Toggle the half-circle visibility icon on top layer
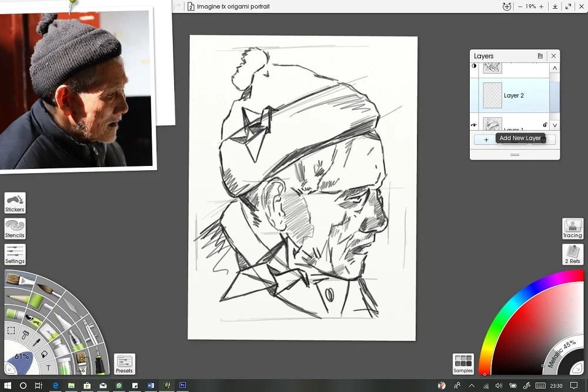The height and width of the screenshot is (392, 588). point(474,66)
